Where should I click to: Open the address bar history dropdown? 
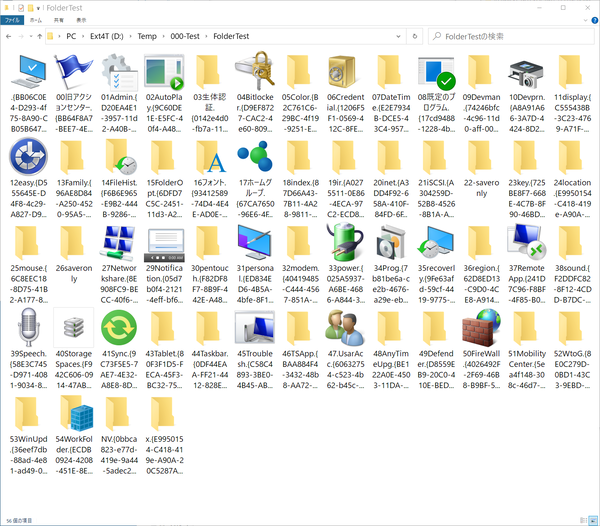(x=398, y=36)
